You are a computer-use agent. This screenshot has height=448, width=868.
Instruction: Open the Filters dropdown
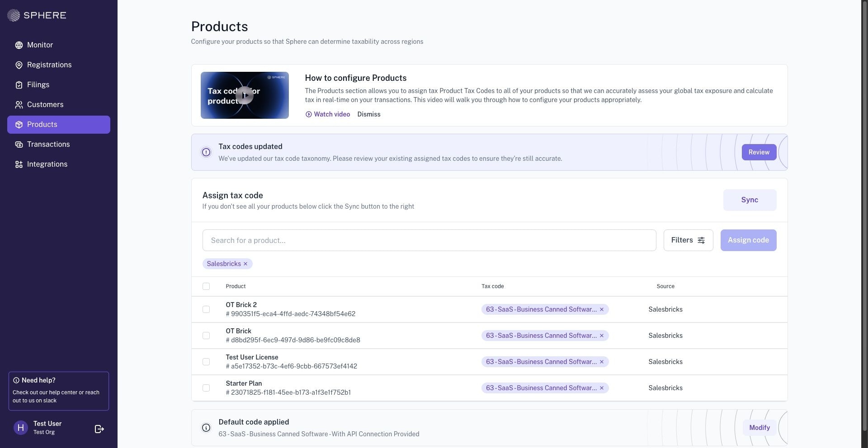(688, 240)
